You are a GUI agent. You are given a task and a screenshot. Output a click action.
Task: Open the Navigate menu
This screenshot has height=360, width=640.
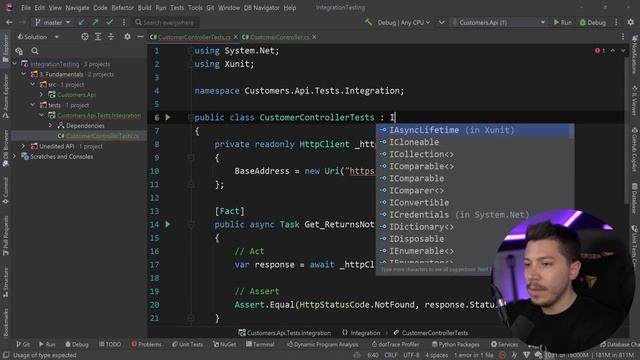coord(77,8)
